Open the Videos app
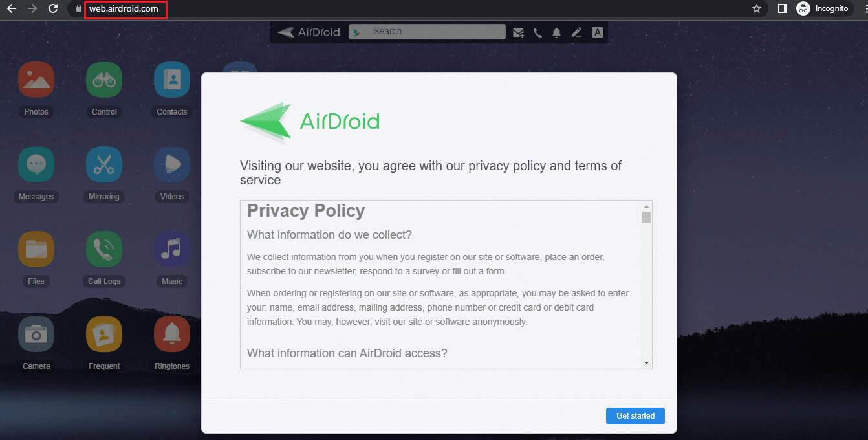Screen dimensions: 868x440 point(171,164)
